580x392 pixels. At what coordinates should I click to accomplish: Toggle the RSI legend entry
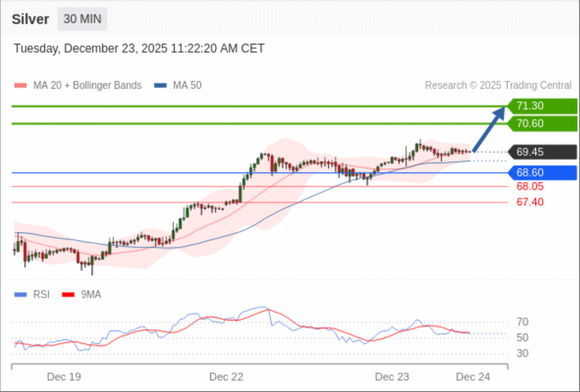[41, 295]
